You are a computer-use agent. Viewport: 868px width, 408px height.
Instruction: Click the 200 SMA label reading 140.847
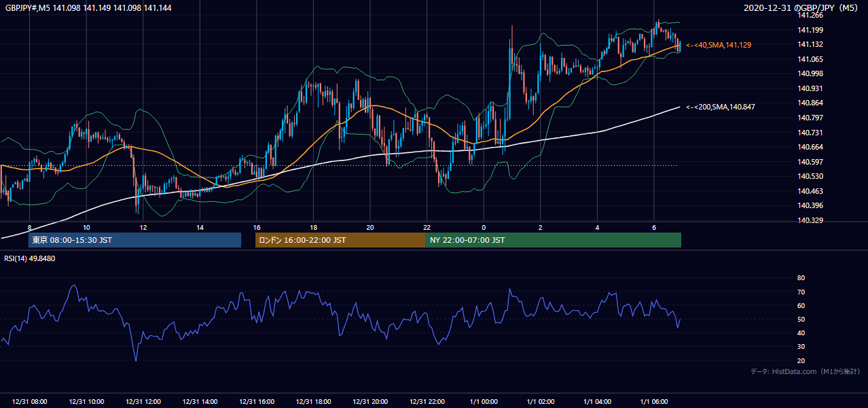click(x=721, y=107)
